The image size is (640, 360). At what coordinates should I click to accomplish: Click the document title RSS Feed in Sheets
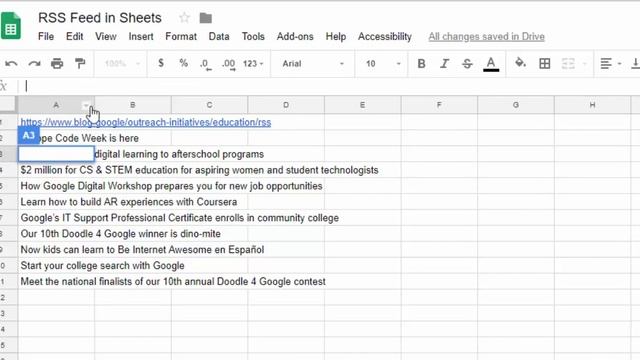(x=100, y=18)
